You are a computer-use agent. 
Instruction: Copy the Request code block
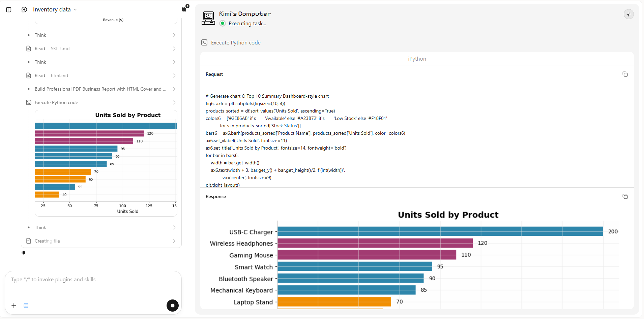pos(625,74)
